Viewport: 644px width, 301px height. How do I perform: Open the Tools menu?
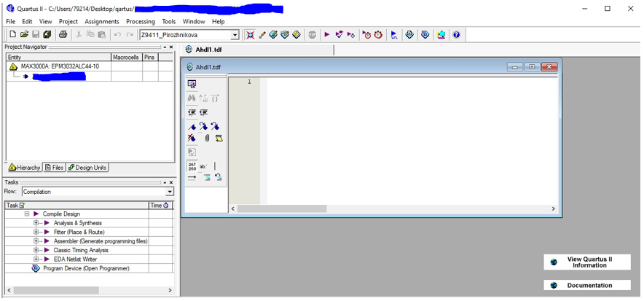point(169,21)
